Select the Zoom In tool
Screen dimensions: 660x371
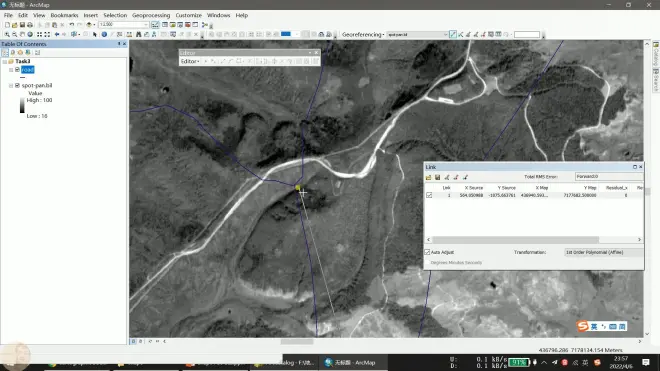[x=7, y=35]
